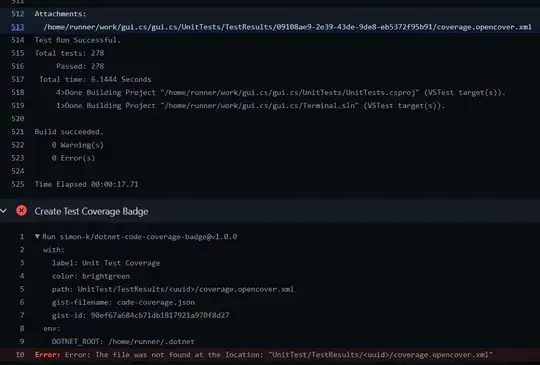Click line number 514 of the log

pyautogui.click(x=18, y=40)
